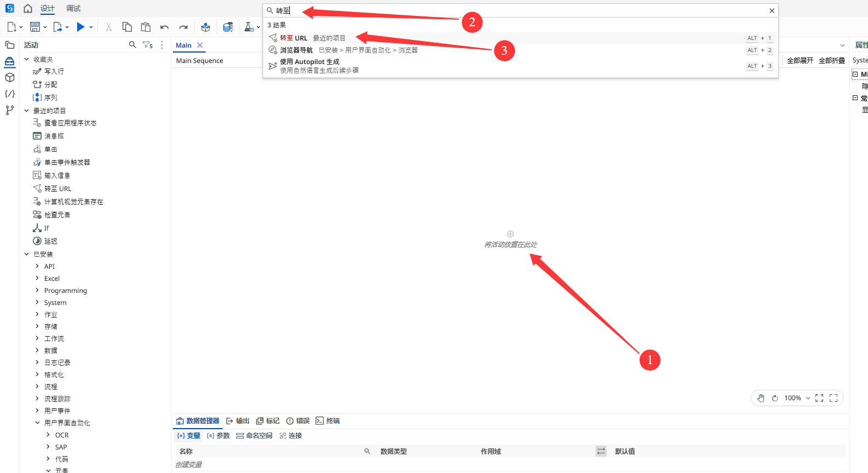Click in the activity search input field
The width and height of the screenshot is (868, 473).
[520, 10]
